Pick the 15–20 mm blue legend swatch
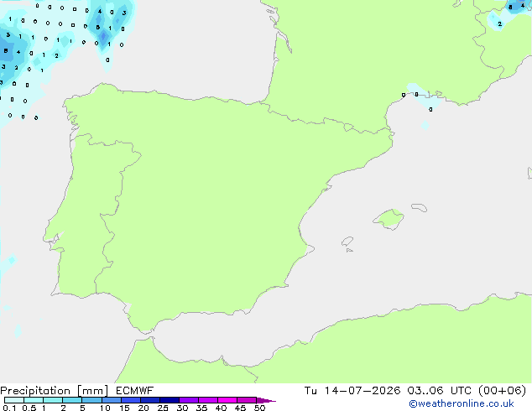The height and width of the screenshot is (411, 532). pos(131,400)
